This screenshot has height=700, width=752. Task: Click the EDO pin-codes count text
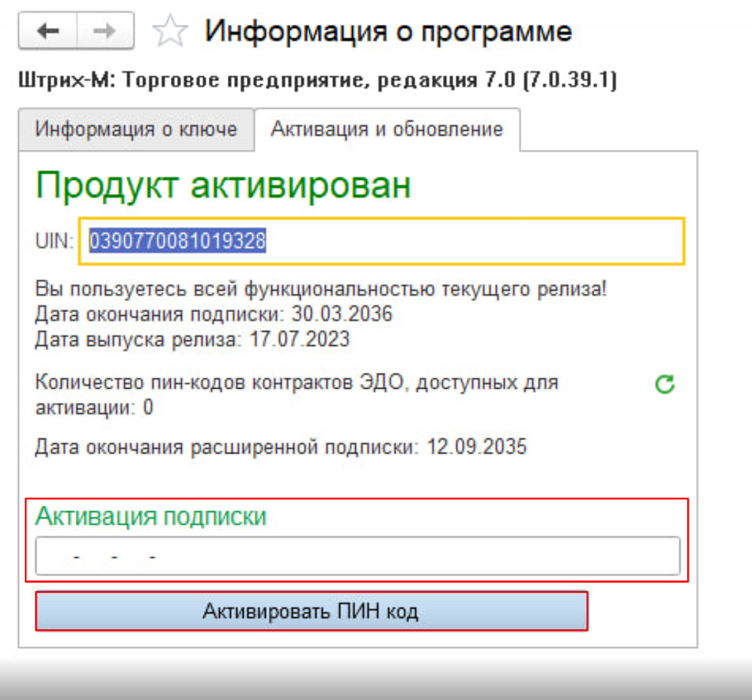tap(297, 395)
